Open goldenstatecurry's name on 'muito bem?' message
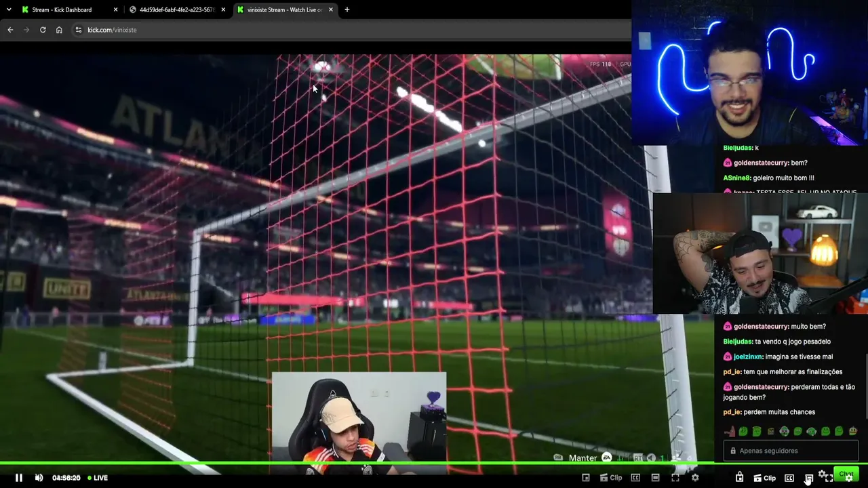Screen dimensions: 868x488 point(762,327)
